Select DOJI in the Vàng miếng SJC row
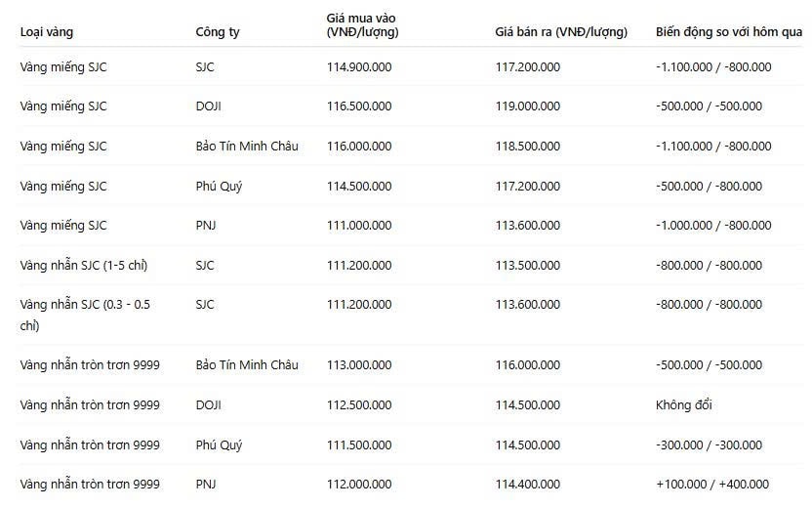Screen dimensions: 812x508 click(x=208, y=106)
